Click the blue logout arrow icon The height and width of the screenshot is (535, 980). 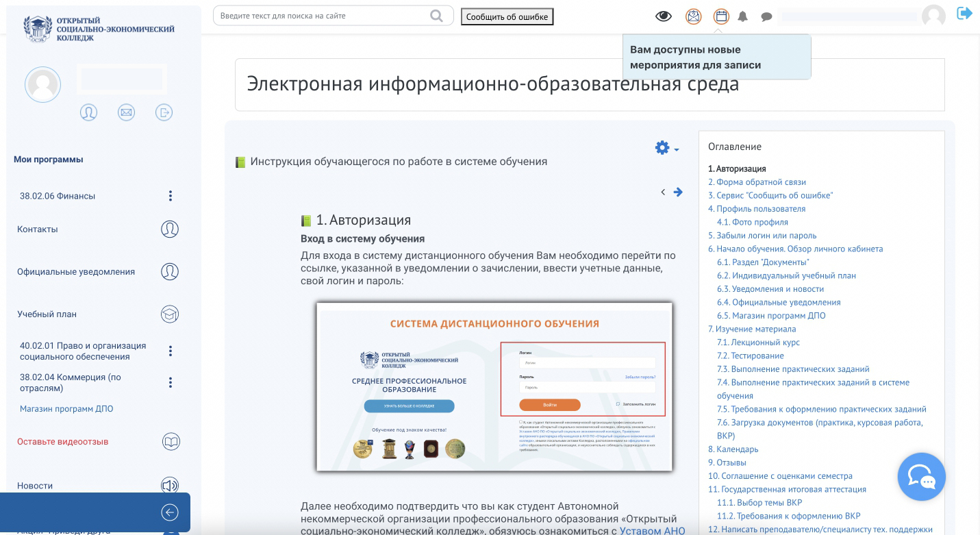(x=965, y=13)
